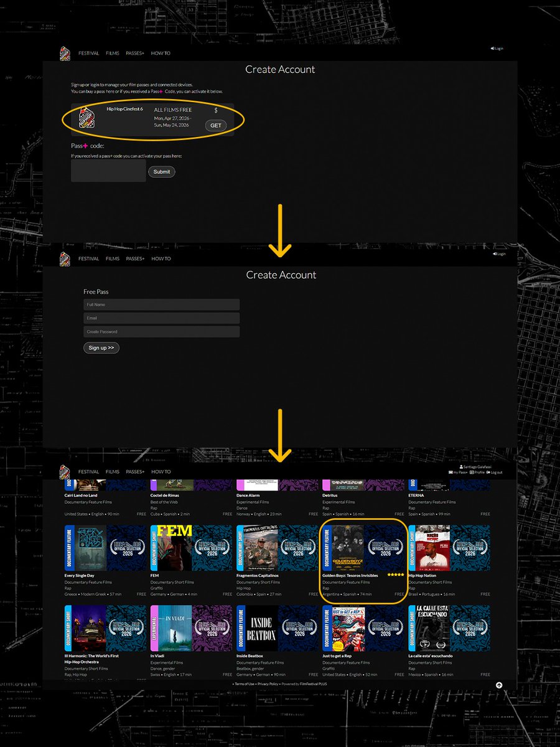
Task: Click the Inside Beatbox title text
Action: (x=250, y=656)
